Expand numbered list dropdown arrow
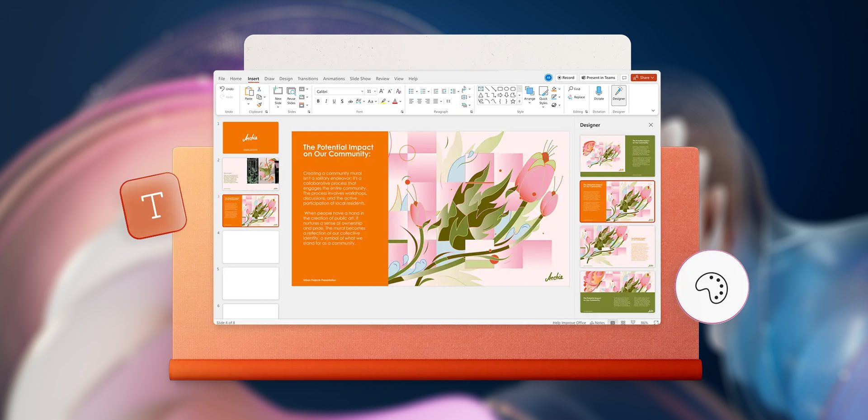 point(429,91)
